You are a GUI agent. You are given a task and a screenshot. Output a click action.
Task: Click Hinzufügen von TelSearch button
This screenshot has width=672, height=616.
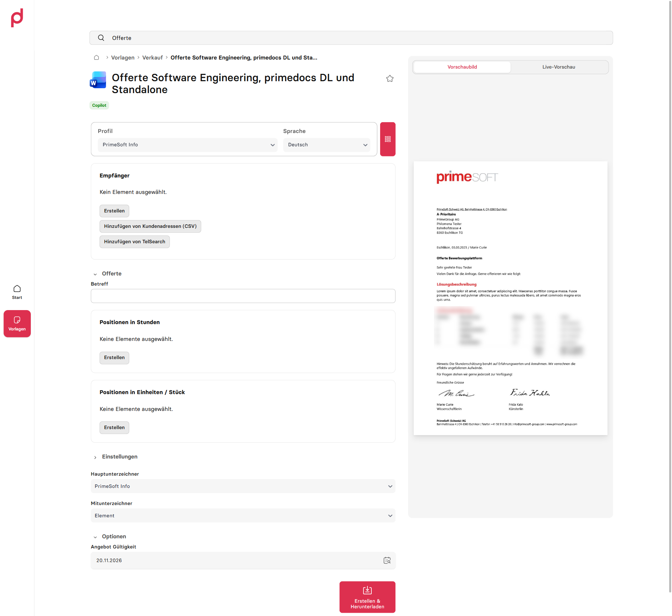pyautogui.click(x=135, y=242)
